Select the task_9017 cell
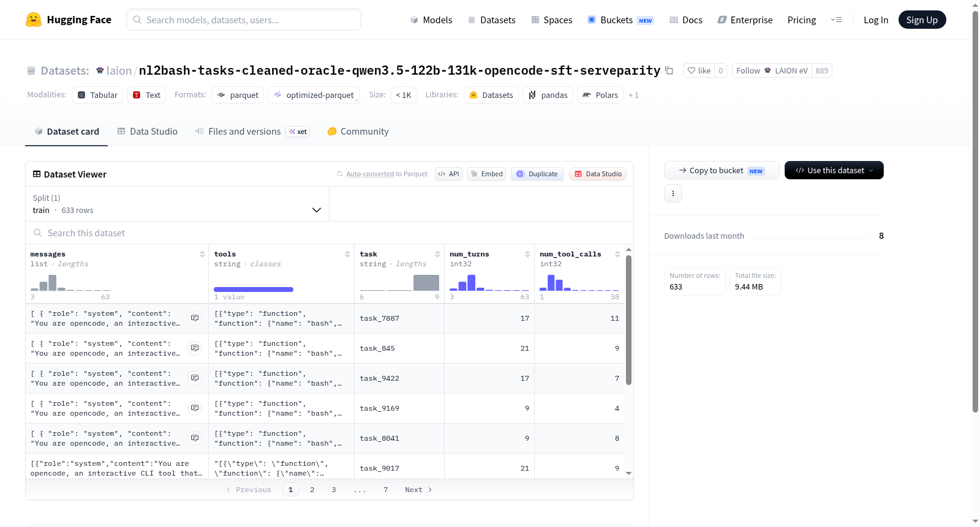This screenshot has width=980, height=527. [399, 468]
